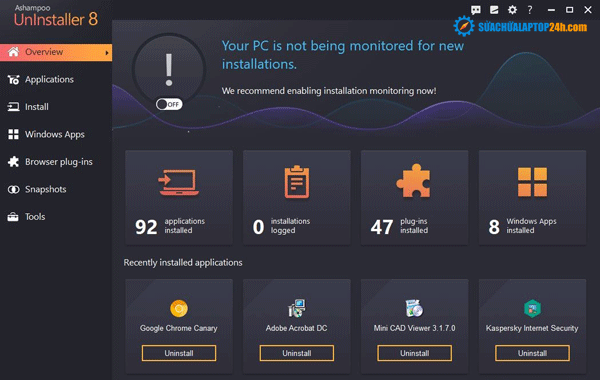Click the Kaspersky Internet Security app icon
Viewport: 600px width, 380px height.
click(x=532, y=308)
